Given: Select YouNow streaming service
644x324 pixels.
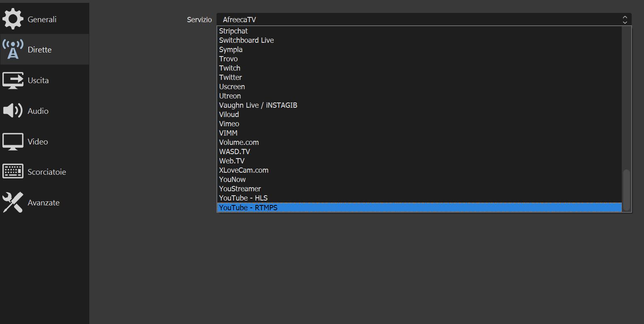Looking at the screenshot, I should [x=419, y=180].
